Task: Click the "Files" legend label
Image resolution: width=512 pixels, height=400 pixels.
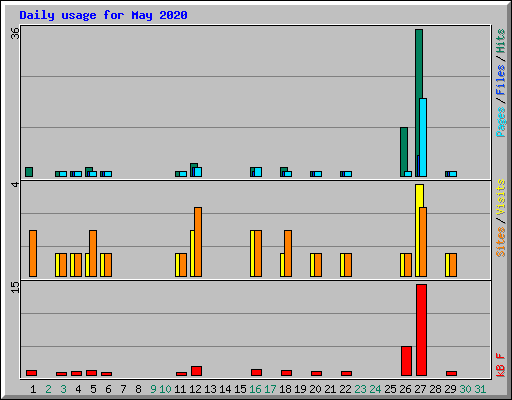Action: pos(500,80)
